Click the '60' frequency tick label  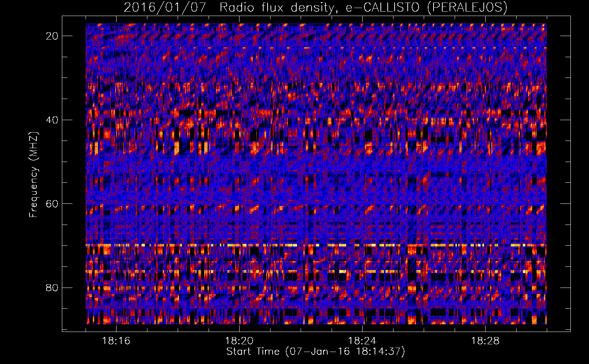52,204
